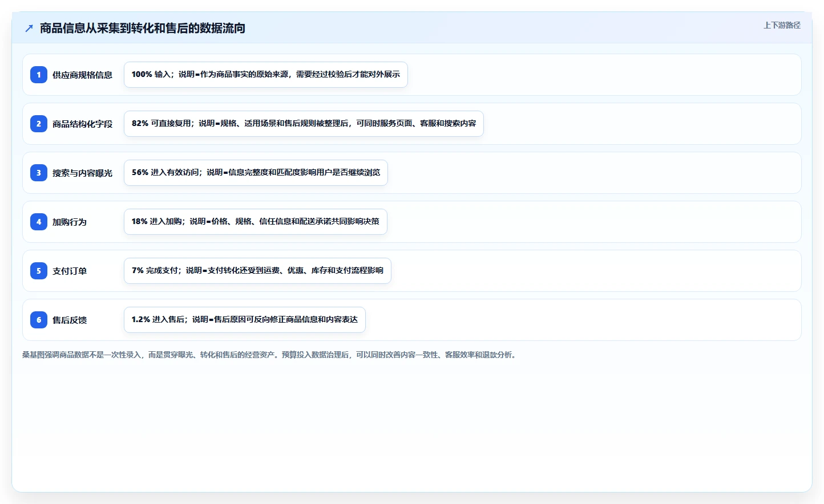
Task: Click the 售后反馈 label
Action: click(70, 320)
